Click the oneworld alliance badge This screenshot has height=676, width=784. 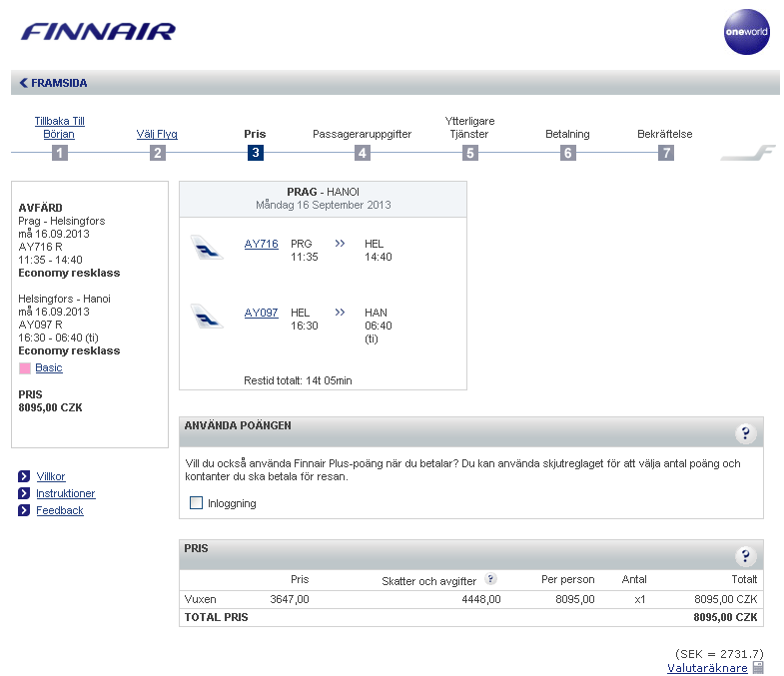click(x=746, y=32)
